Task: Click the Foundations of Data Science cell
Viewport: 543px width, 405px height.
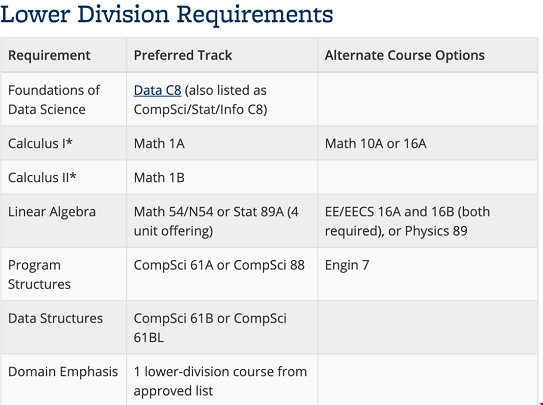Action: coord(64,99)
